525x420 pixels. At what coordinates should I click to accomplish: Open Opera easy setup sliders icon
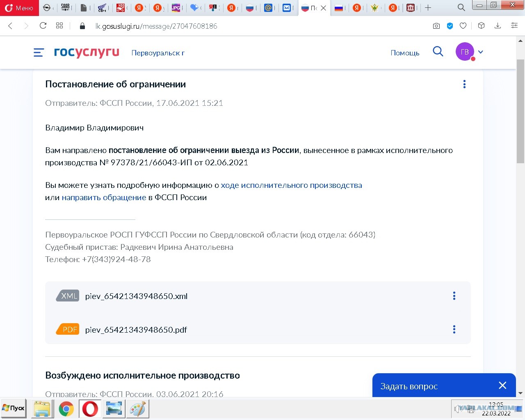pos(514,26)
